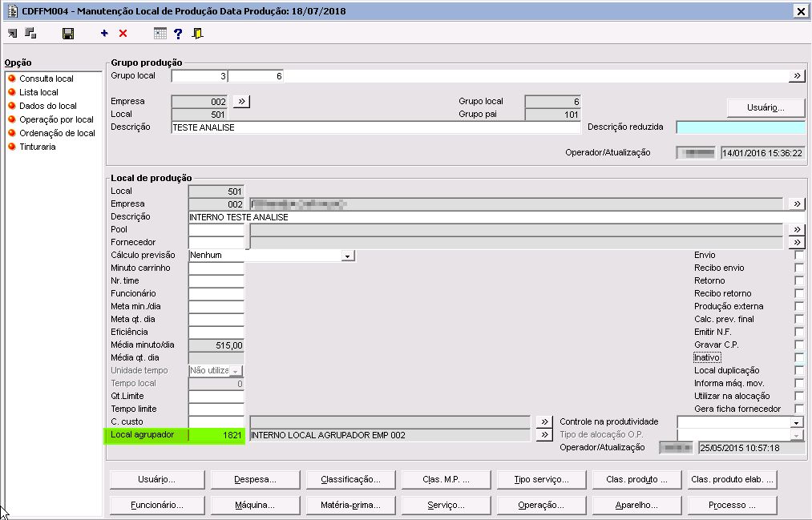Exit the form with the door icon
Viewport: 812px width, 520px height.
pyautogui.click(x=197, y=33)
